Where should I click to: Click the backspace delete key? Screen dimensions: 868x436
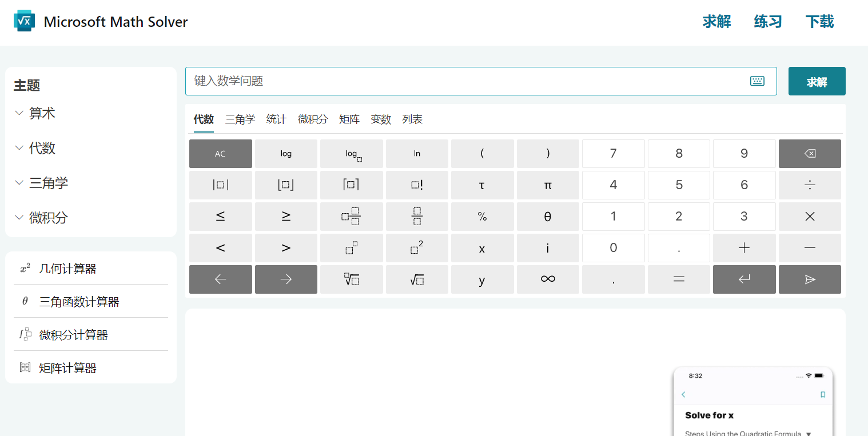tap(810, 154)
